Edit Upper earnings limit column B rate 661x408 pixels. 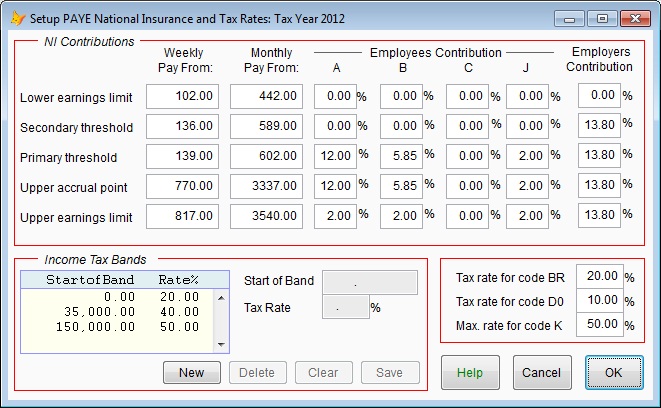[401, 216]
